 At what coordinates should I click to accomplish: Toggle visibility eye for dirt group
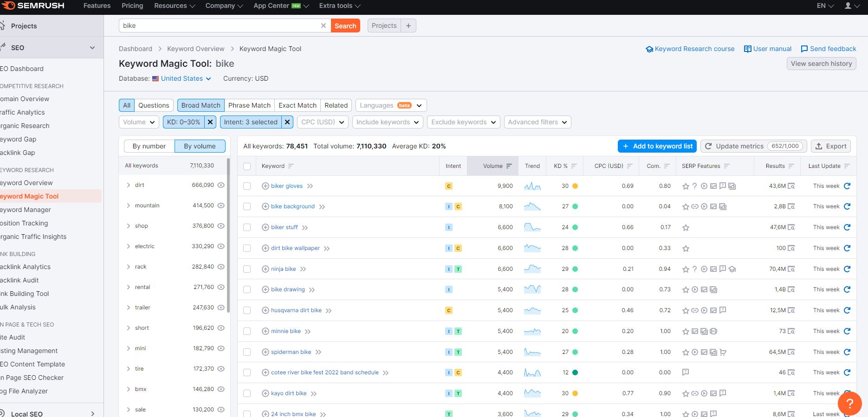(x=221, y=185)
